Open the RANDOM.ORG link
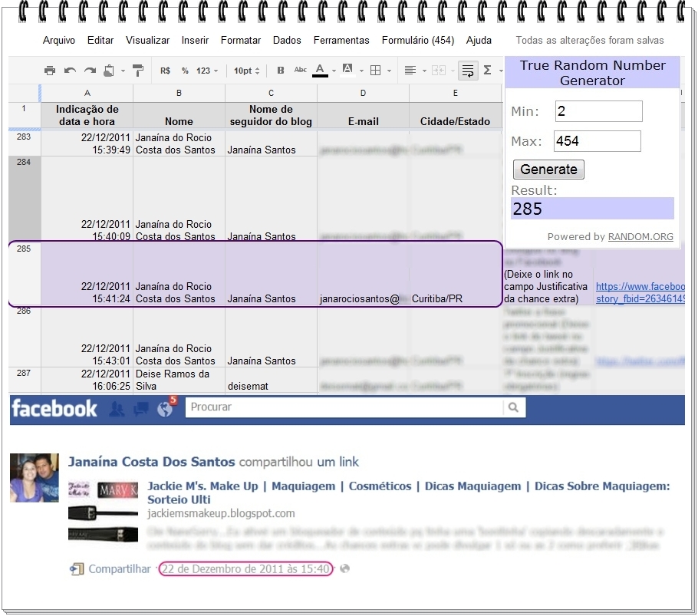The image size is (698, 616). 640,237
